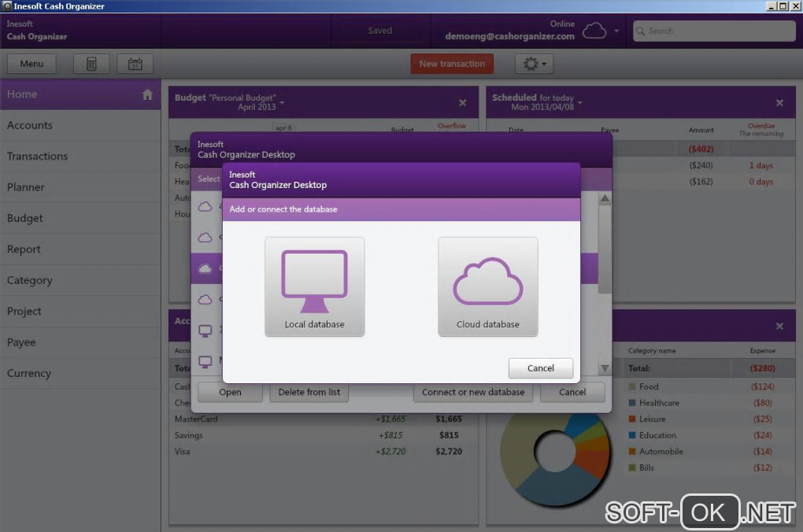Open Payee in sidebar
Screen dimensions: 803x532
click(80, 342)
